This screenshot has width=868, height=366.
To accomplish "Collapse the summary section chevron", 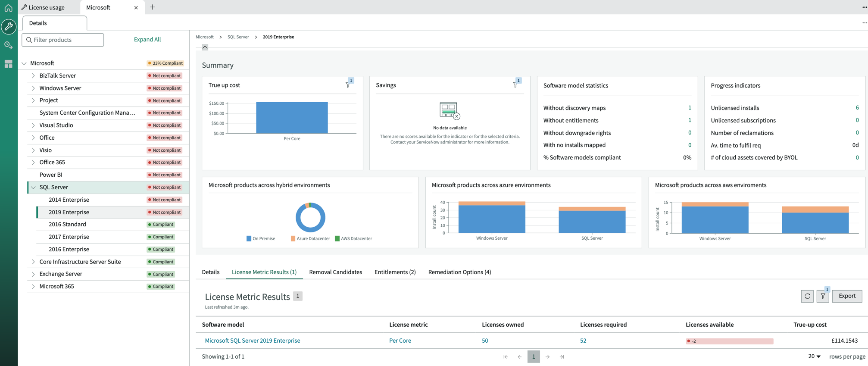I will 205,47.
